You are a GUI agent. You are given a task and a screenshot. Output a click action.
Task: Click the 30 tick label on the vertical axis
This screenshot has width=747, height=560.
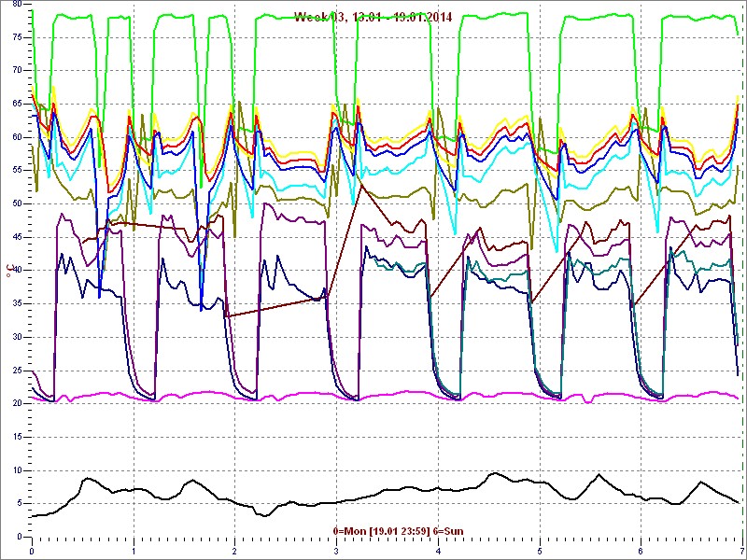(17, 337)
